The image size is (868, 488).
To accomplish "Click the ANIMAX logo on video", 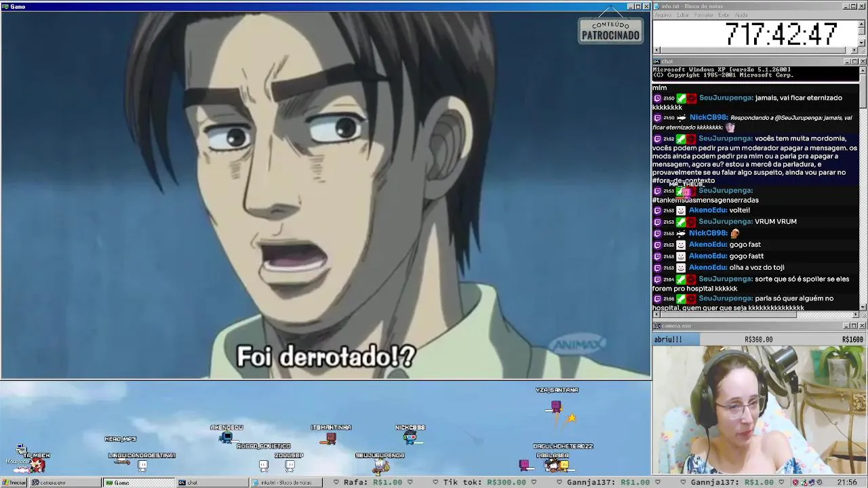I will tap(577, 345).
